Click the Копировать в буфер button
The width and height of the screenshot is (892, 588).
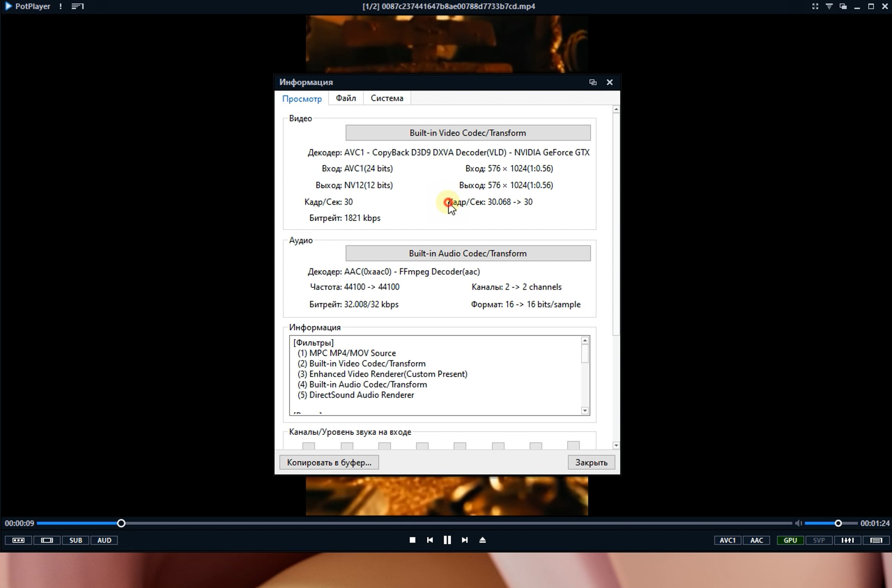click(x=329, y=462)
